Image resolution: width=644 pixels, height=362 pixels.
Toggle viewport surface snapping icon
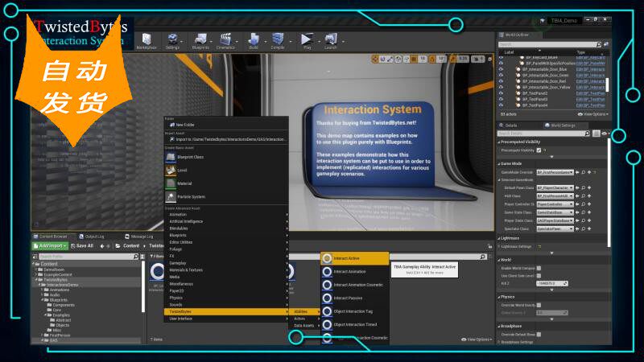[x=407, y=59]
